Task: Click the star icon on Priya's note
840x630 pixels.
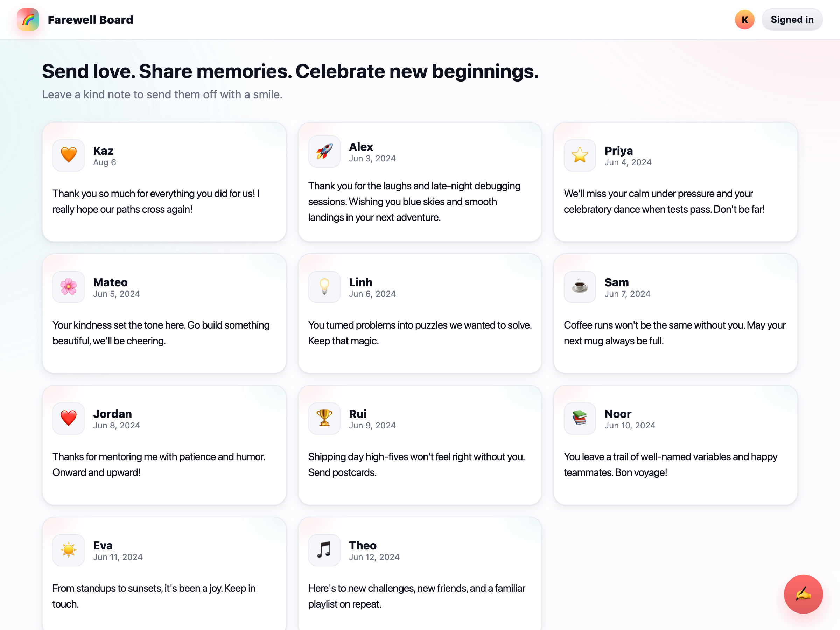Action: (580, 155)
